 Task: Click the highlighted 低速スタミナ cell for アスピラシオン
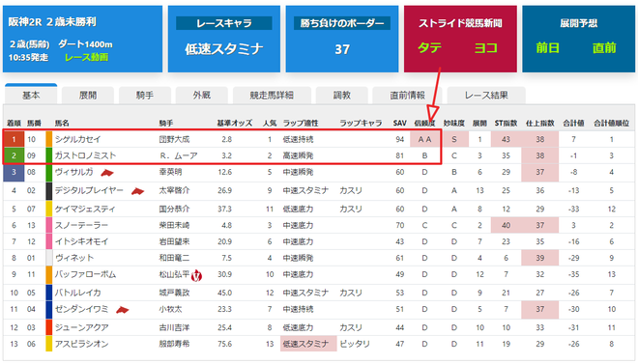(308, 344)
